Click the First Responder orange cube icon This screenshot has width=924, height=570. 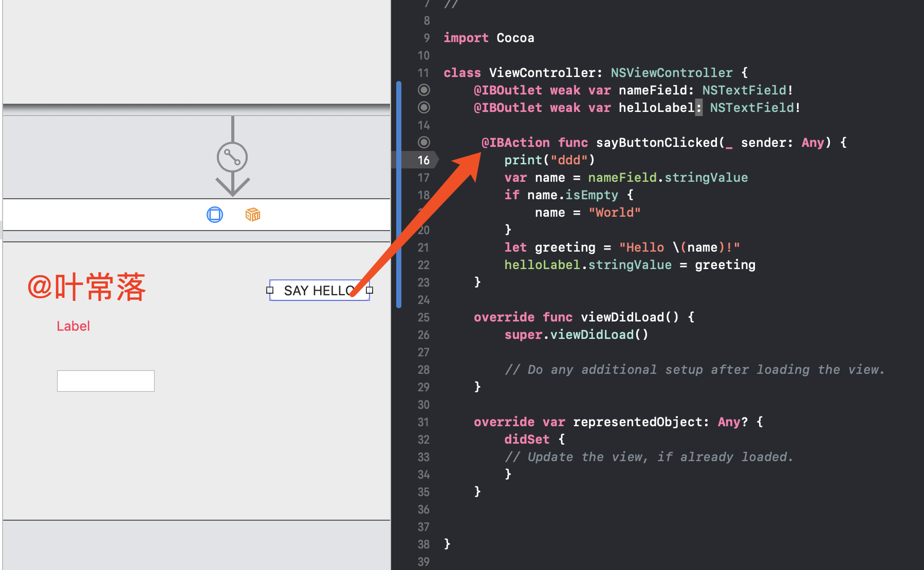click(x=253, y=214)
